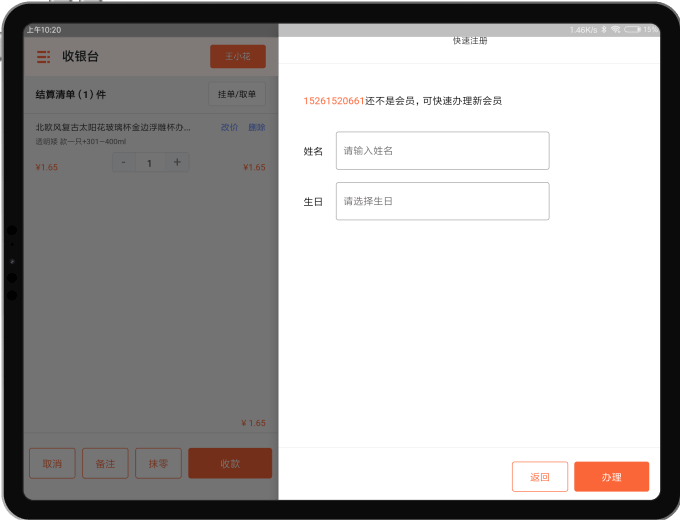Click the quantity value field showing 1
This screenshot has height=520, width=680.
click(150, 162)
